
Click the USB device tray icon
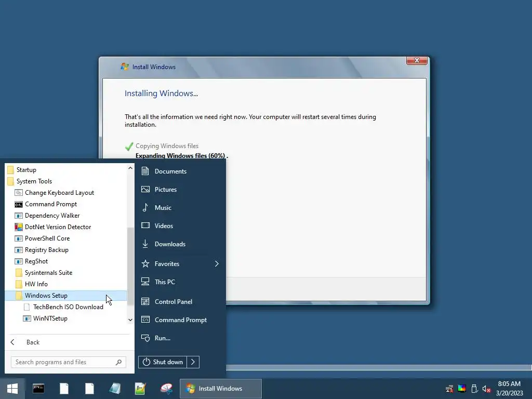474,389
